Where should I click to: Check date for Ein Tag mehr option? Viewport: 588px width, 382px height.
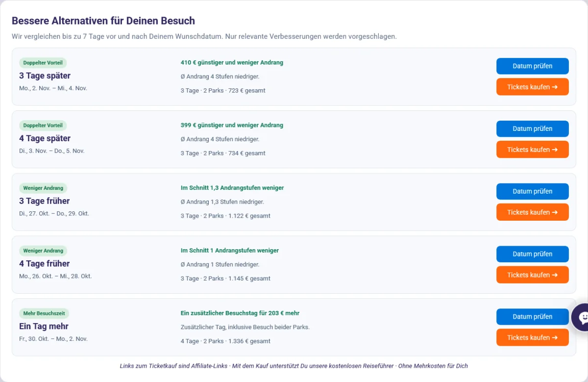(x=533, y=317)
